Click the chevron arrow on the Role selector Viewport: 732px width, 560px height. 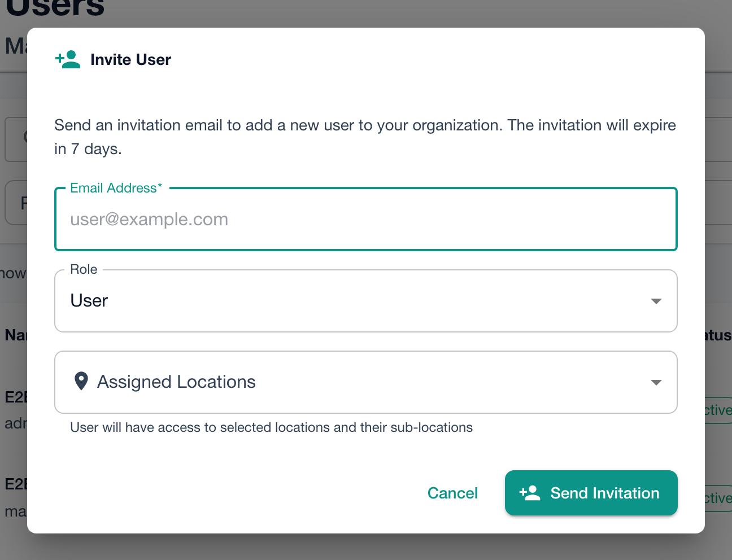click(x=656, y=301)
